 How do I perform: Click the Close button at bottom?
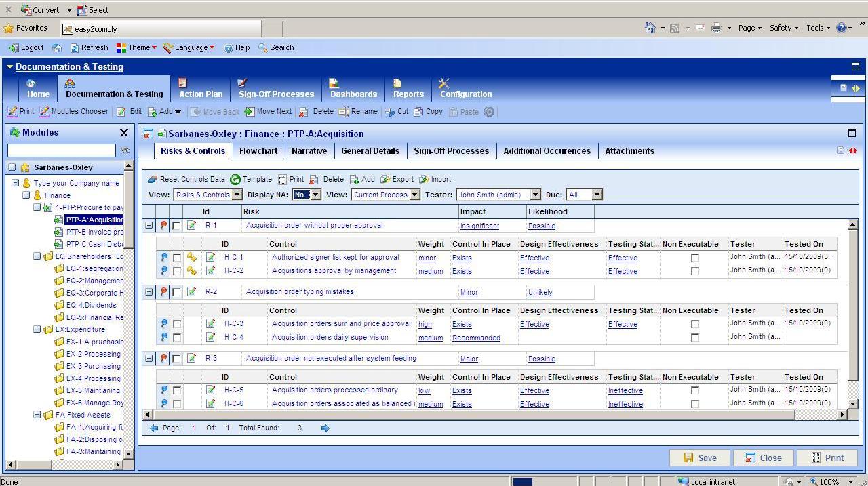(763, 458)
